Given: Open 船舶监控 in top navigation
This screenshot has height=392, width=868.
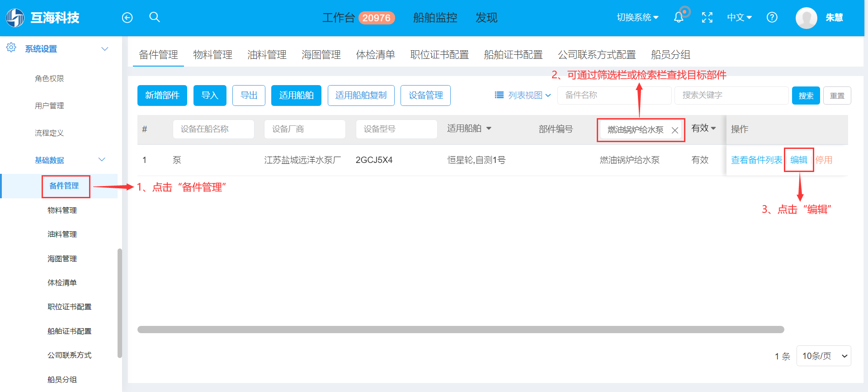Looking at the screenshot, I should [435, 18].
